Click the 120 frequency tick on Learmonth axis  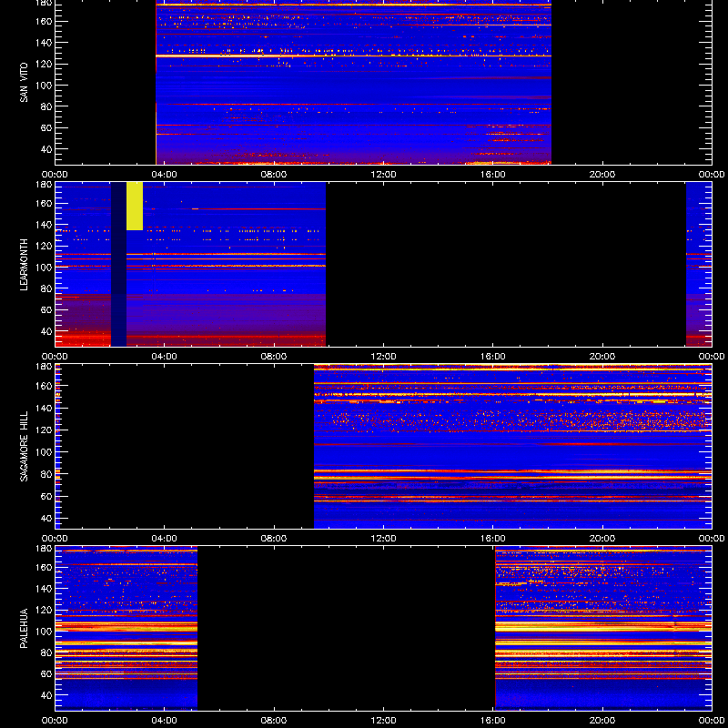44,246
